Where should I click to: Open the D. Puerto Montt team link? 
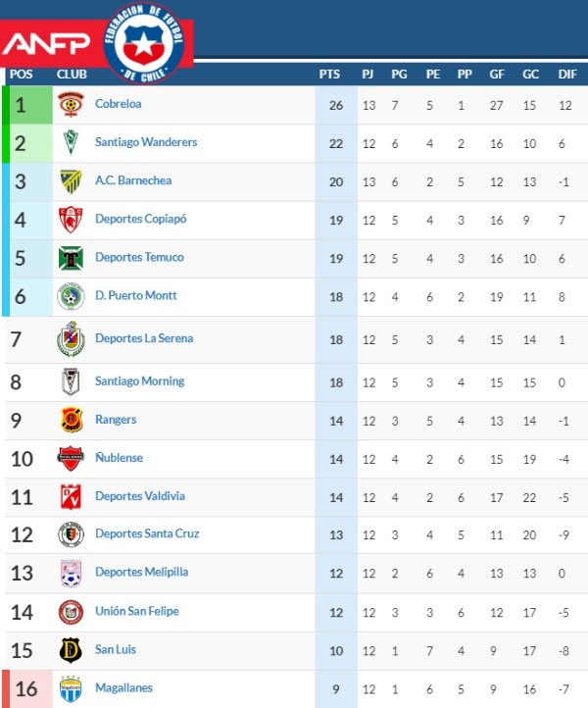click(136, 296)
